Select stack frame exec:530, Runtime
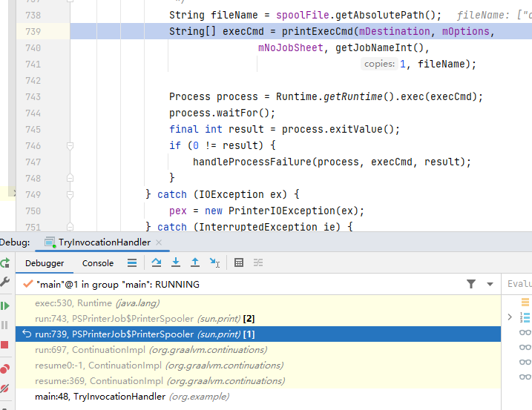Image resolution: width=532 pixels, height=410 pixels. [x=96, y=302]
